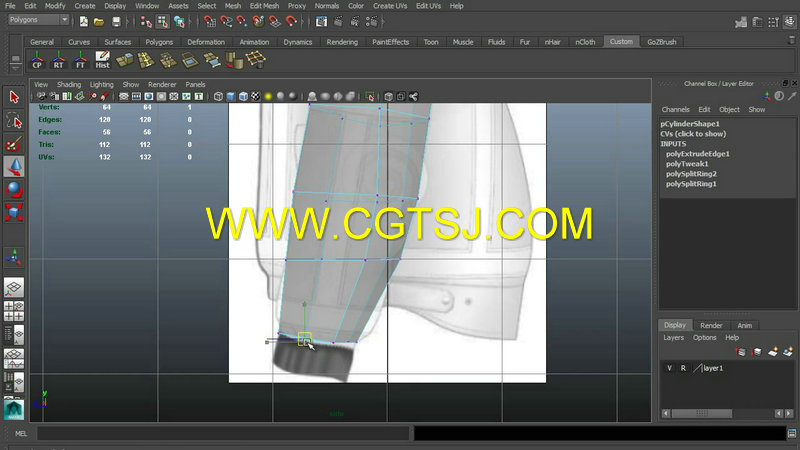Click the FT custom shelf button
The height and width of the screenshot is (450, 800).
click(80, 60)
